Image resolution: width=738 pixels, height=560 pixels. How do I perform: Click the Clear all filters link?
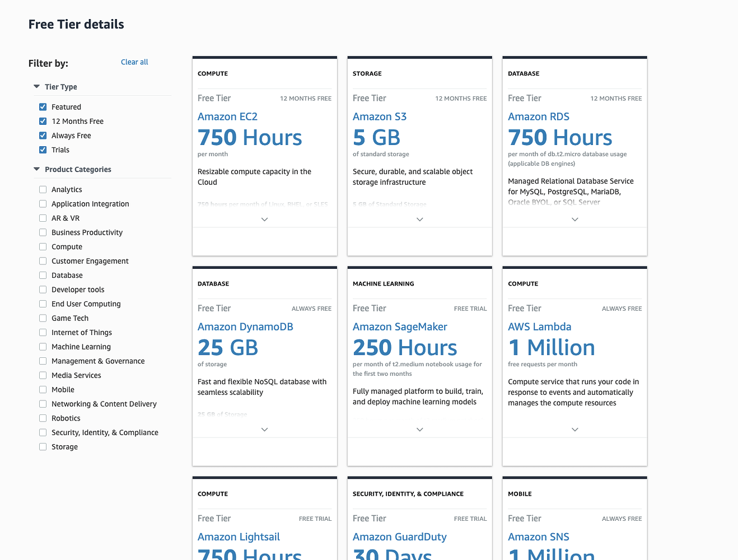pos(134,62)
